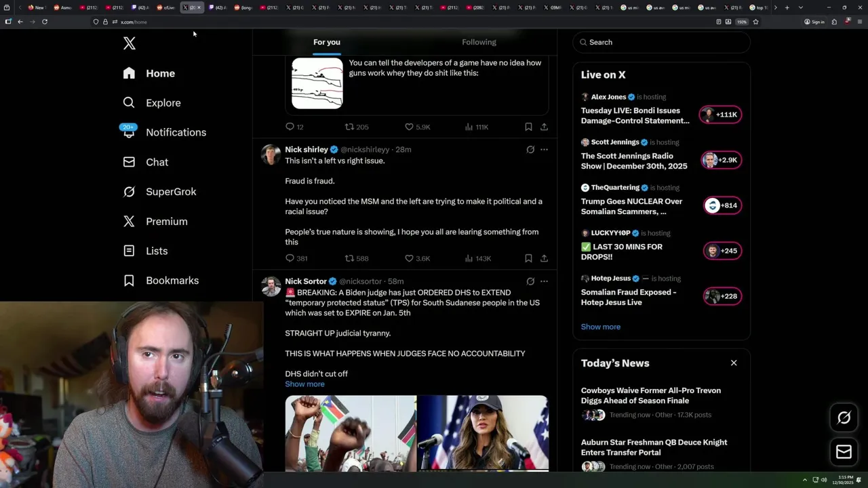The height and width of the screenshot is (488, 868).
Task: Share the guns game post
Action: point(544,127)
